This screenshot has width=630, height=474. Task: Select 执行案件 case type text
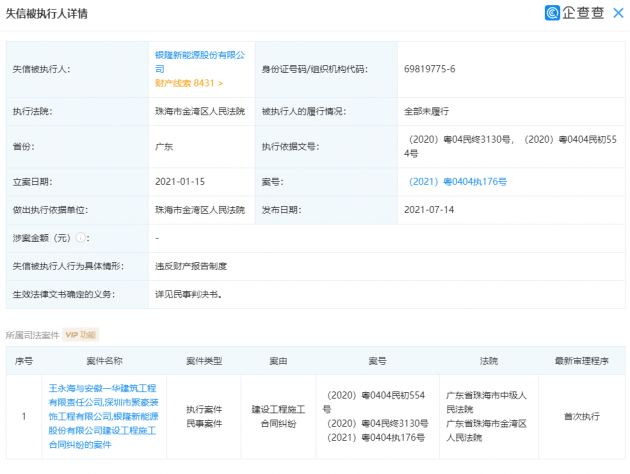click(x=204, y=409)
